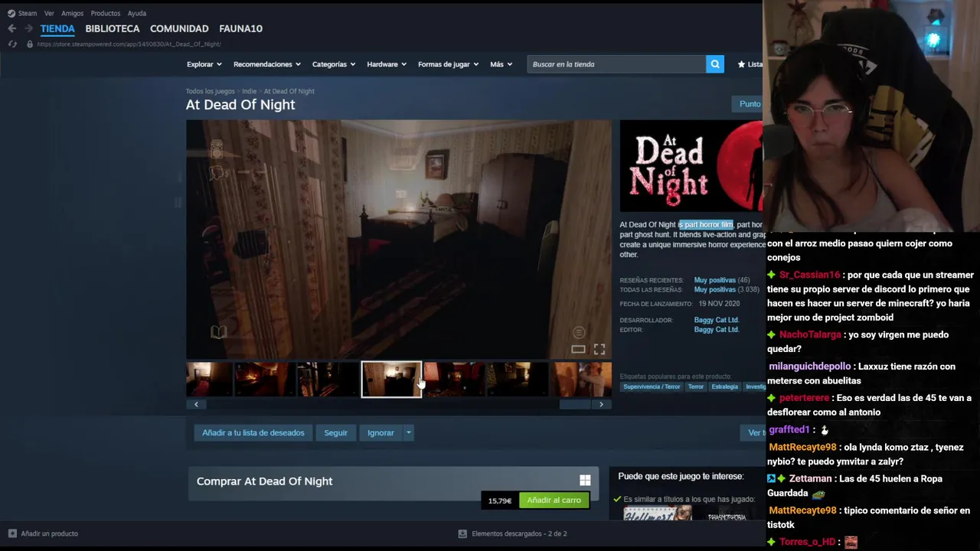The image size is (980, 551).
Task: Open the Lista de deseados link
Action: [750, 64]
